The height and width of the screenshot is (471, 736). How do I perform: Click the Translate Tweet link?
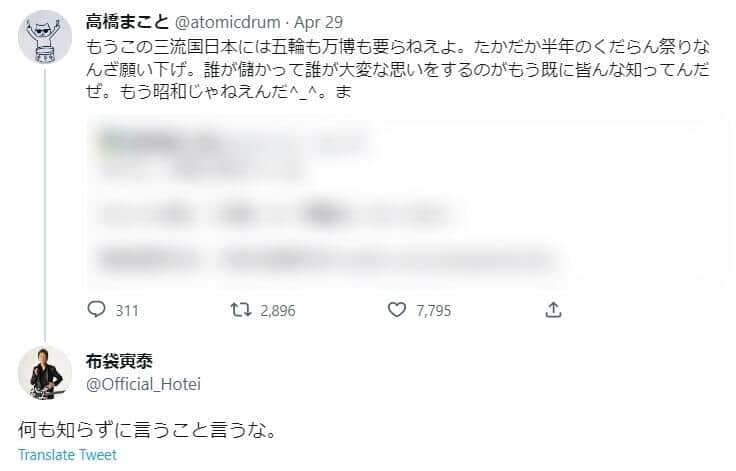click(x=67, y=455)
